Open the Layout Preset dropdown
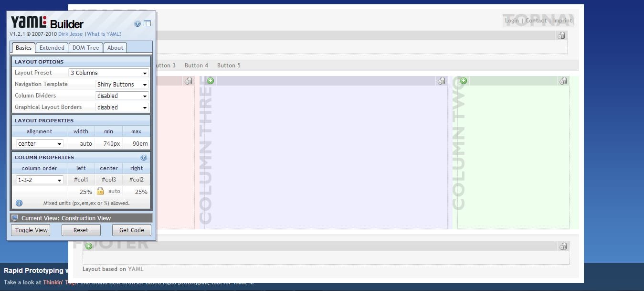The image size is (644, 291). point(109,73)
